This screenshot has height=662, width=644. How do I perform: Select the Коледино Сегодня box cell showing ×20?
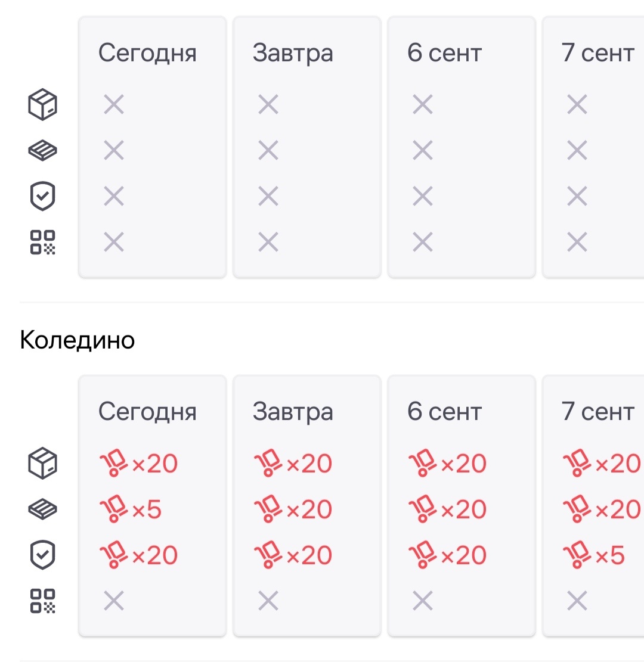[x=138, y=464]
